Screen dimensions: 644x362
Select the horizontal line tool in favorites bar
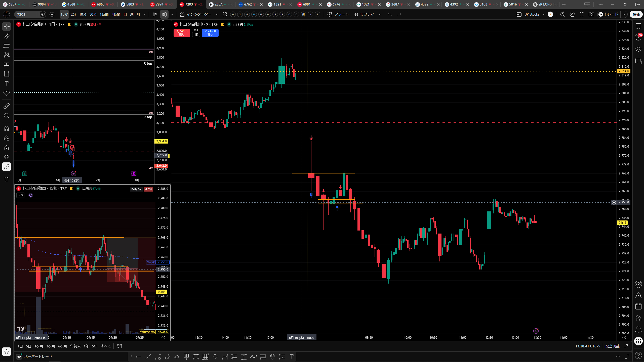pos(139,357)
